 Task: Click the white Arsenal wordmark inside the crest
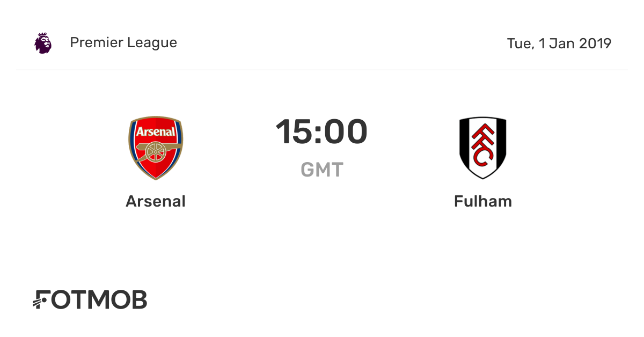156,131
